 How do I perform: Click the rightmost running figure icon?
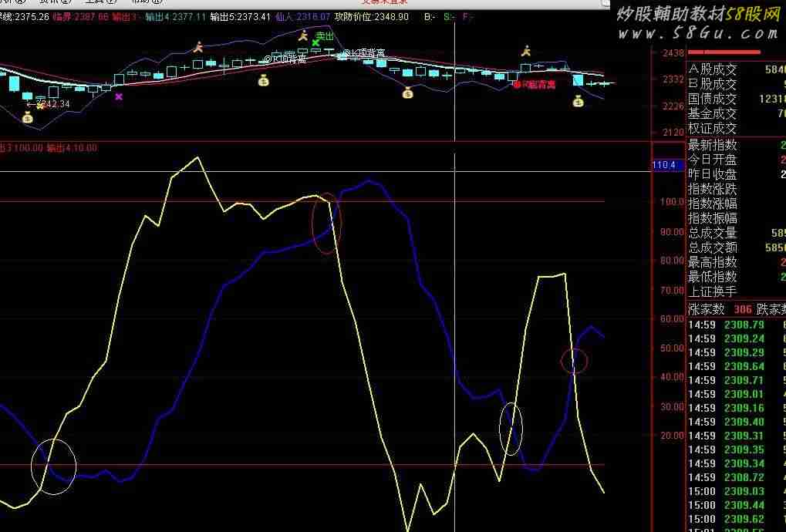pyautogui.click(x=526, y=51)
